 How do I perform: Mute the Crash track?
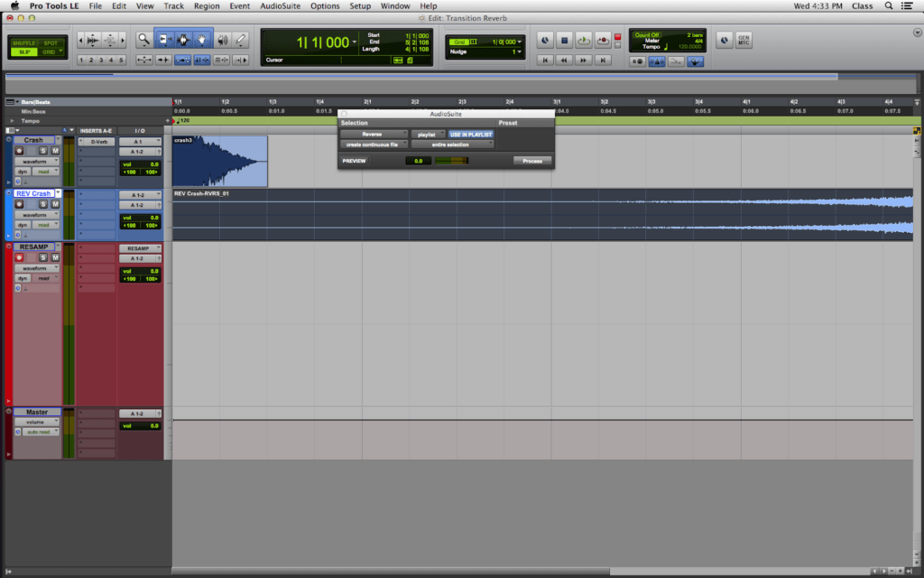54,151
